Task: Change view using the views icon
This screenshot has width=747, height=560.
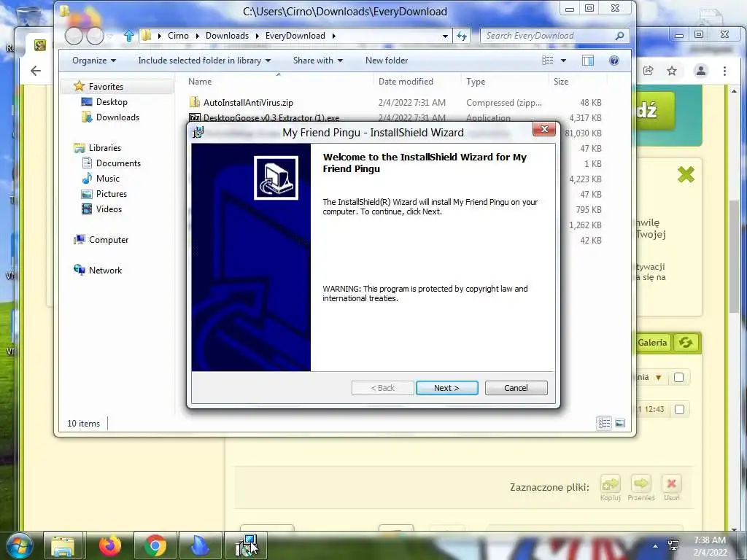Action: (x=548, y=61)
